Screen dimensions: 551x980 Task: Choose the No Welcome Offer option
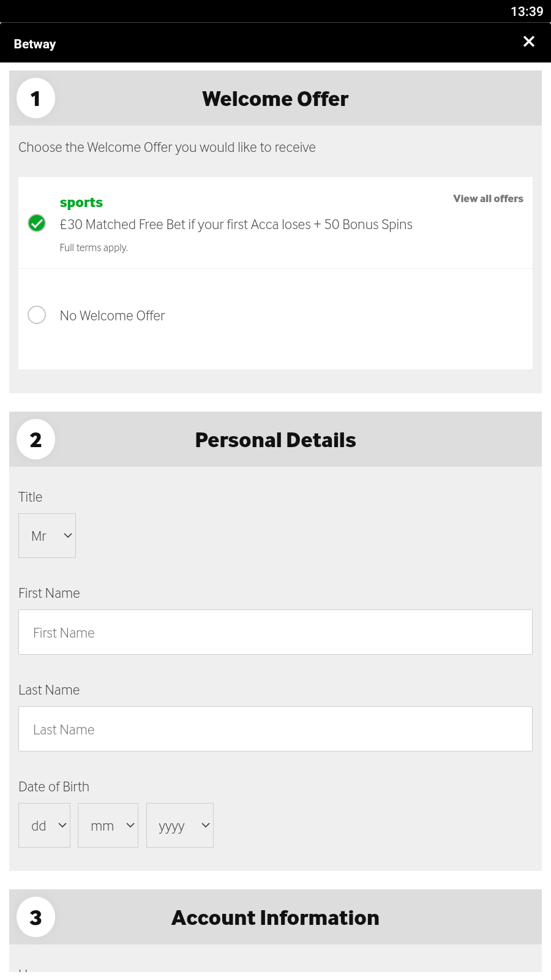(x=37, y=315)
